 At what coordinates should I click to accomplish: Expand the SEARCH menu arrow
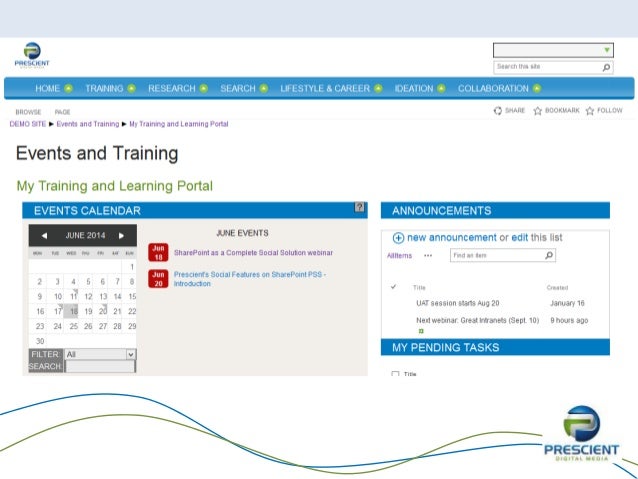264,88
